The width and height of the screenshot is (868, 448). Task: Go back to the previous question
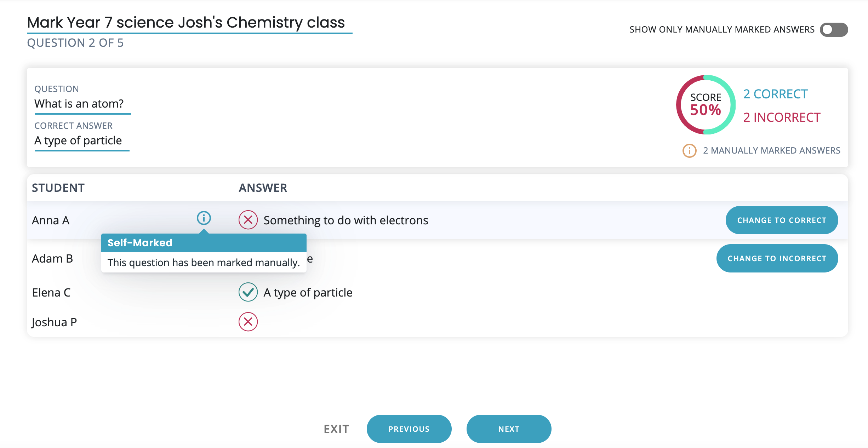(x=409, y=429)
